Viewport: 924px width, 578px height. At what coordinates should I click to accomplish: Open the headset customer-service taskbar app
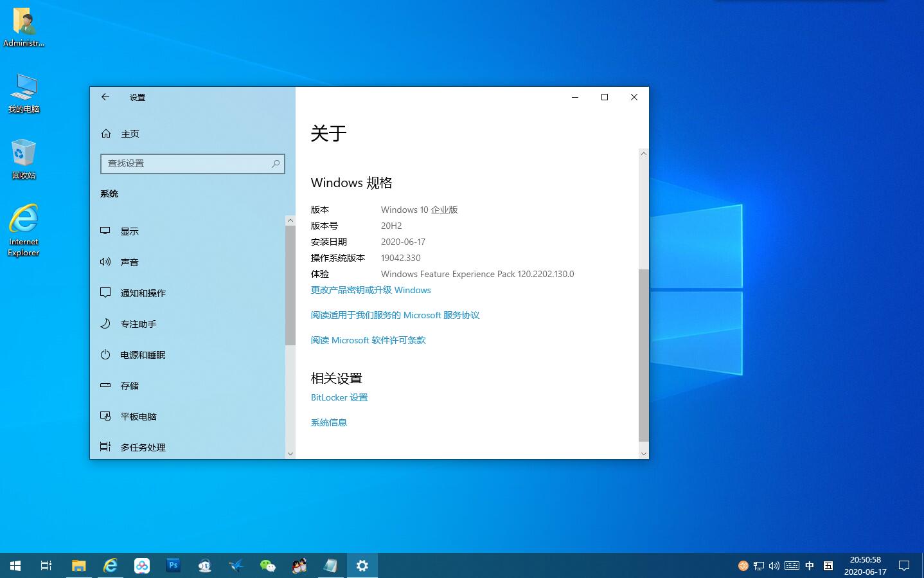205,566
